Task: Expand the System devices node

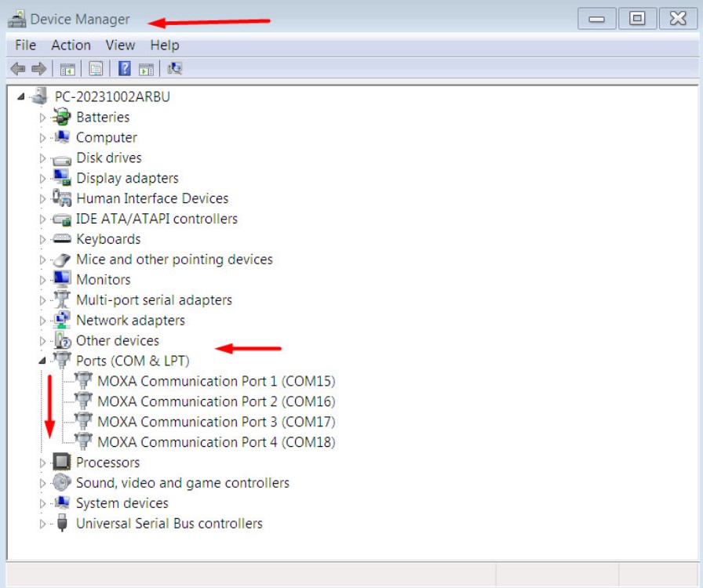Action: pos(42,503)
